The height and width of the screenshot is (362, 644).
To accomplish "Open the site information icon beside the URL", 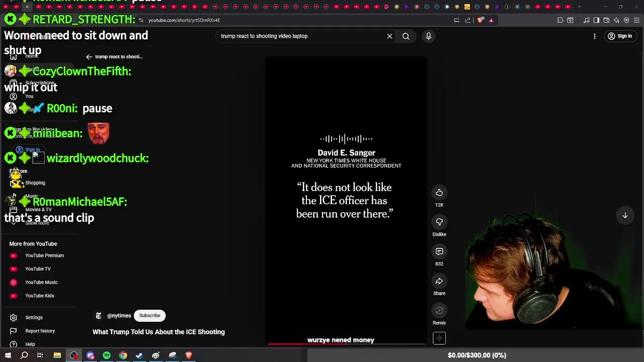I will click(141, 20).
